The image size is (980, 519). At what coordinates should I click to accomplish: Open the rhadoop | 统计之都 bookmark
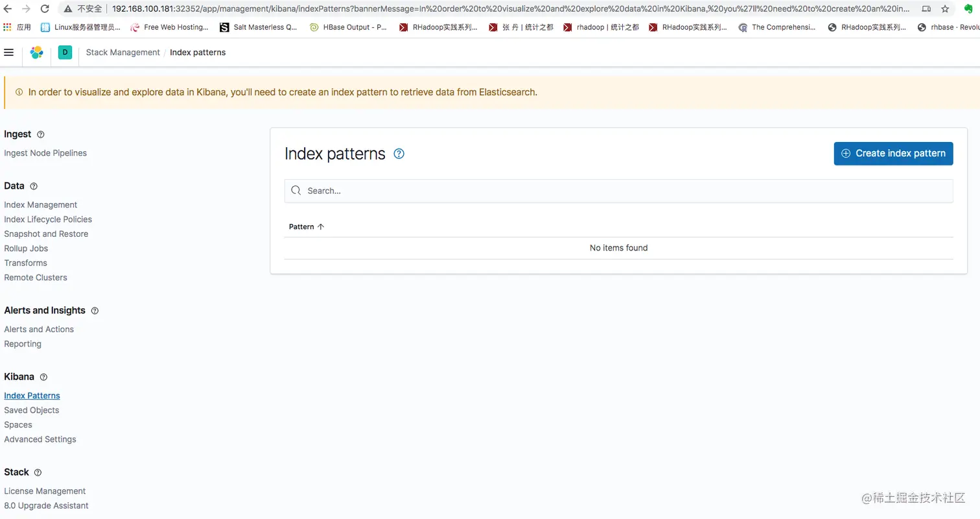pos(601,27)
